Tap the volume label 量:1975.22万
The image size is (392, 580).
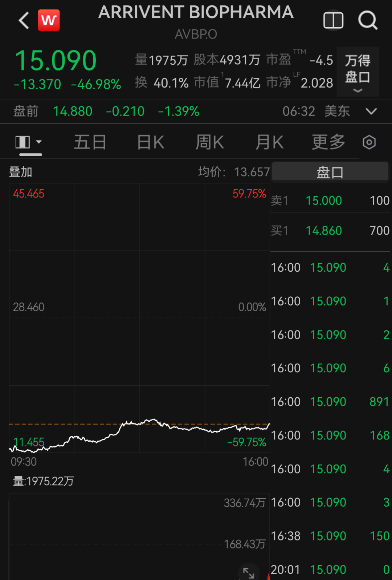click(44, 481)
